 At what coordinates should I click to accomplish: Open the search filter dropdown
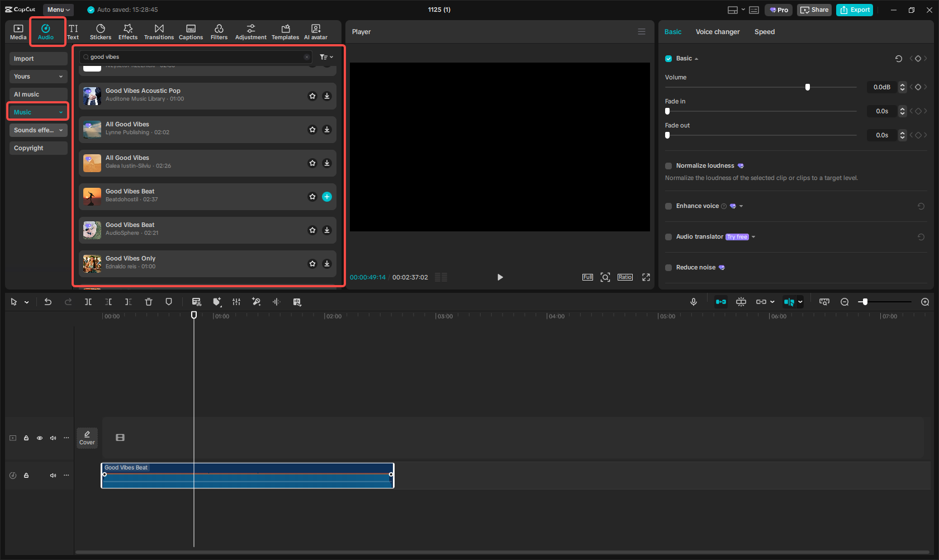tap(326, 56)
